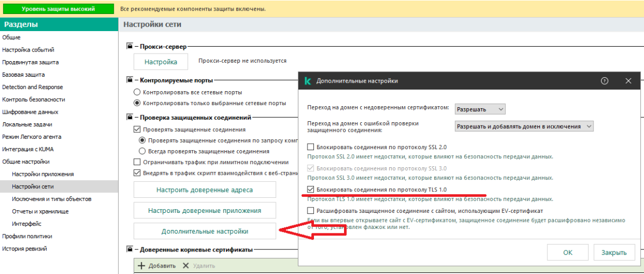Click the X icon next to Удалить
644x274 pixels.
(x=186, y=265)
